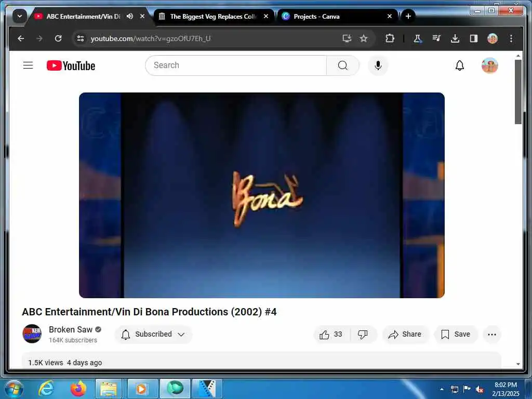
Task: Close The Biggest Veg Replaces tab
Action: [x=266, y=16]
